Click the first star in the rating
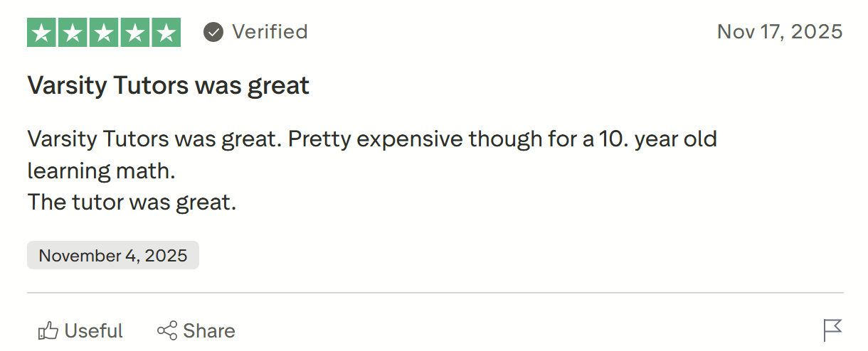The image size is (868, 351). pos(43,33)
